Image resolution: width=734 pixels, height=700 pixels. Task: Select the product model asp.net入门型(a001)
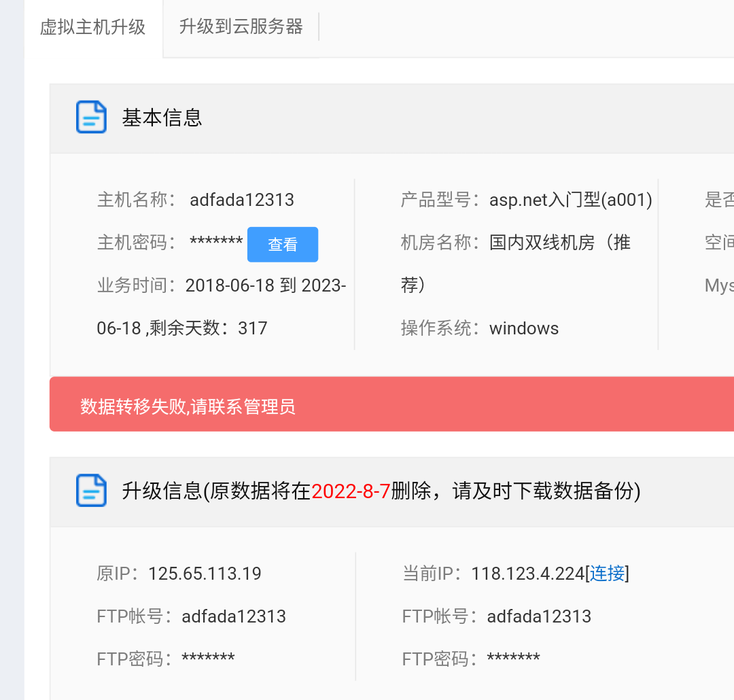pos(571,200)
